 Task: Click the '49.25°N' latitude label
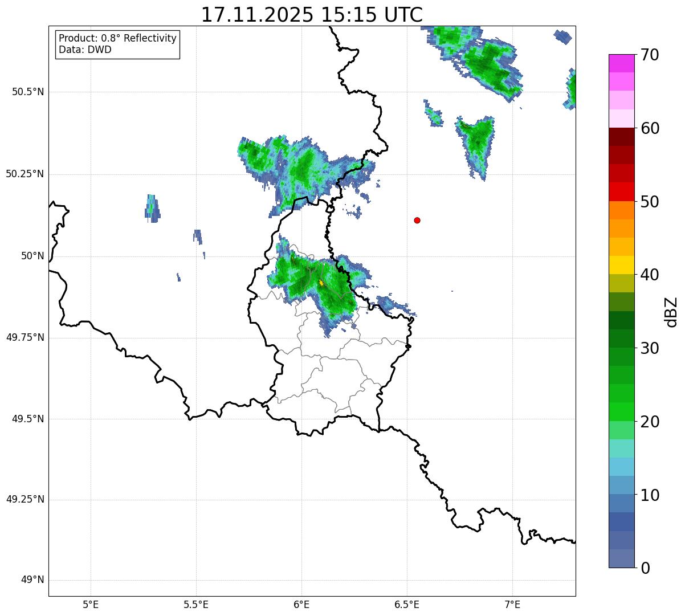coord(25,499)
